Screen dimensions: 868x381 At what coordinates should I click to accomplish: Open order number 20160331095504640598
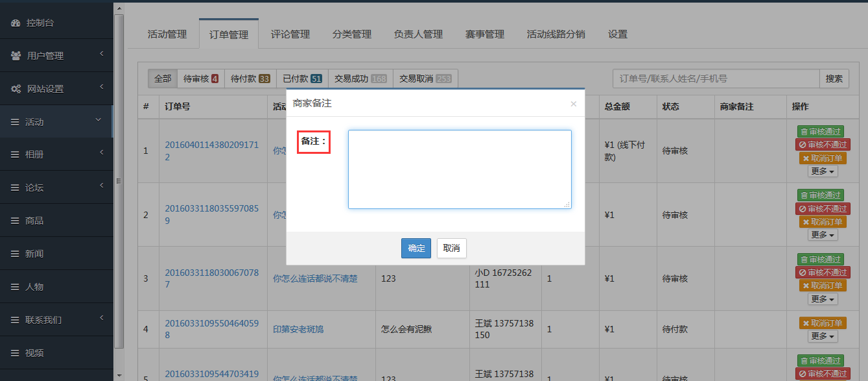[x=212, y=329]
